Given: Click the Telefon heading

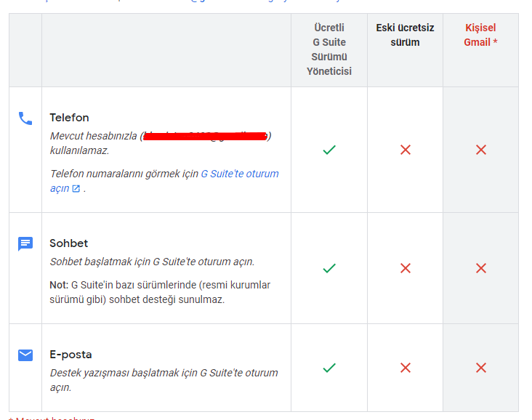Looking at the screenshot, I should point(69,118).
